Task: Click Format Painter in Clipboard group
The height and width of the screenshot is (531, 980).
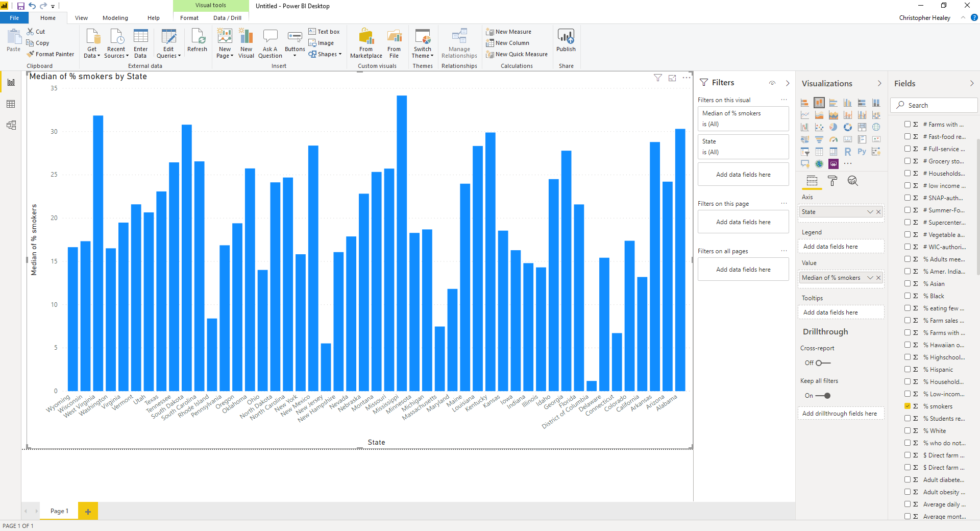Action: [51, 54]
